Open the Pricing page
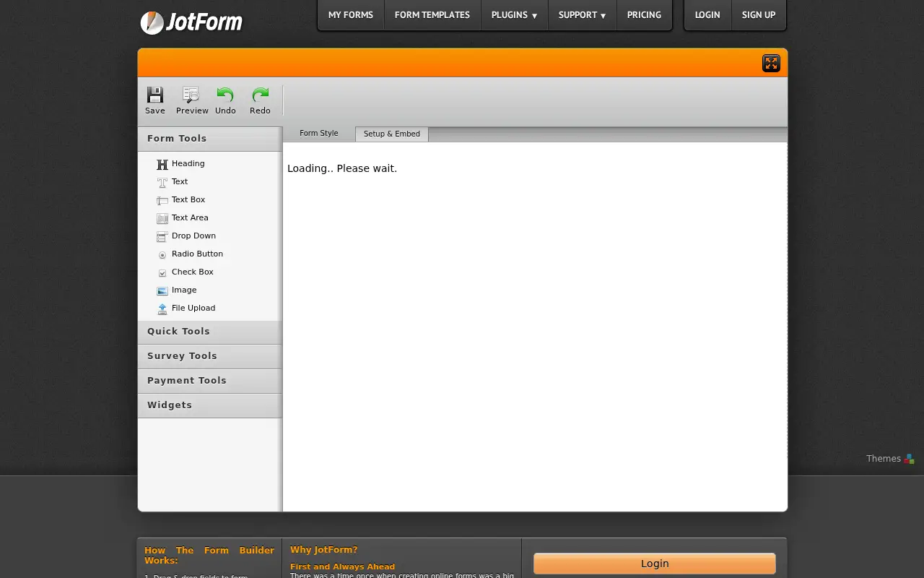Viewport: 924px width, 578px height. point(644,14)
